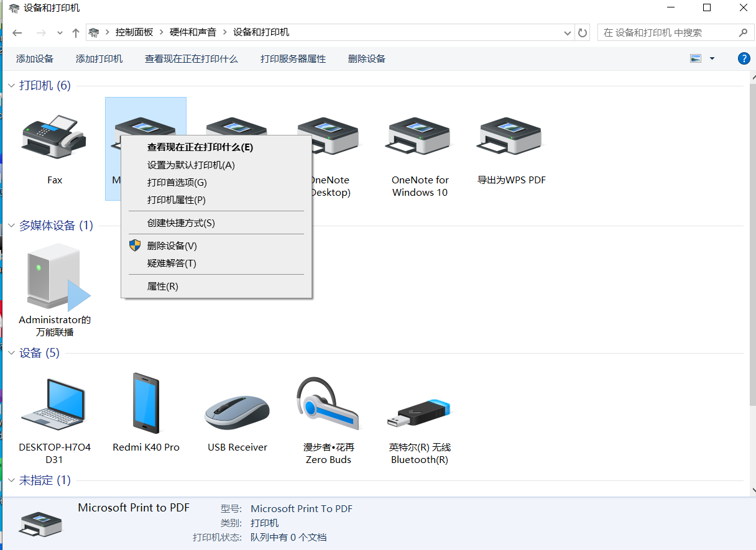Select the 漫步者·花再 Zero Buds headset

click(x=328, y=404)
